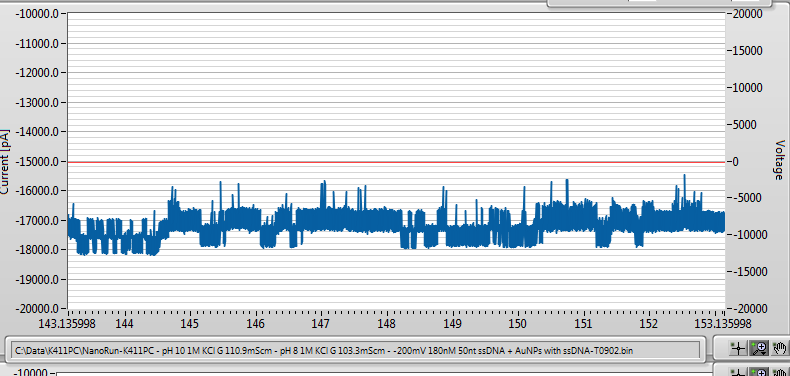The height and width of the screenshot is (376, 790).
Task: Click the 145 tick on time axis
Action: point(190,324)
